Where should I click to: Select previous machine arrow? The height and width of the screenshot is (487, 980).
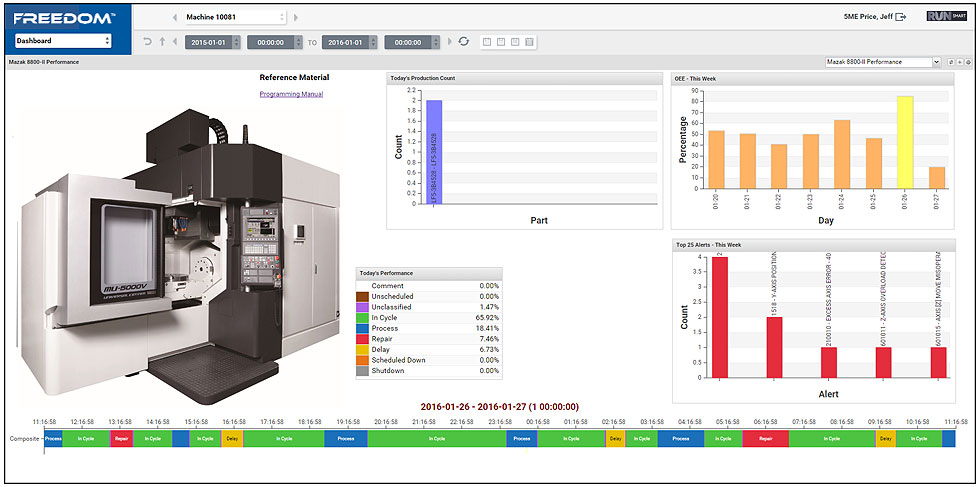coord(174,18)
